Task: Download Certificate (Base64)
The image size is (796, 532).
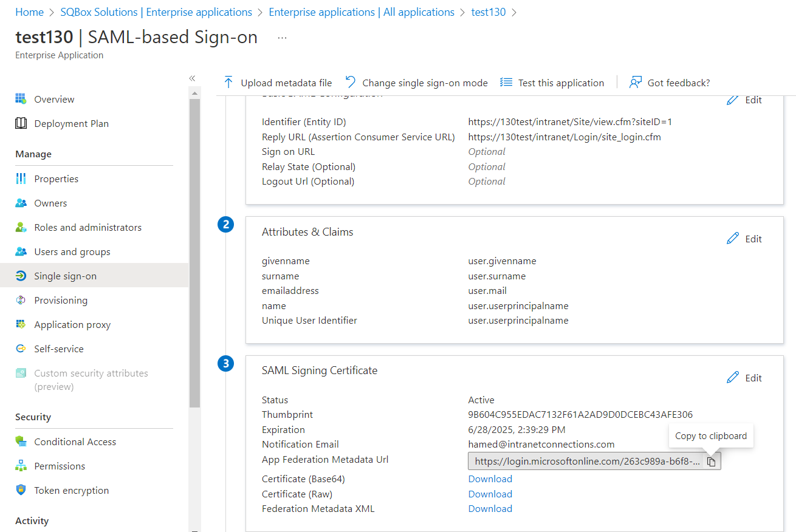Action: (x=490, y=479)
